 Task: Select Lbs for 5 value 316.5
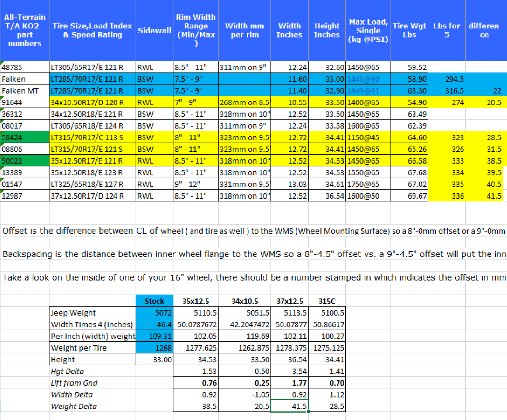click(447, 91)
